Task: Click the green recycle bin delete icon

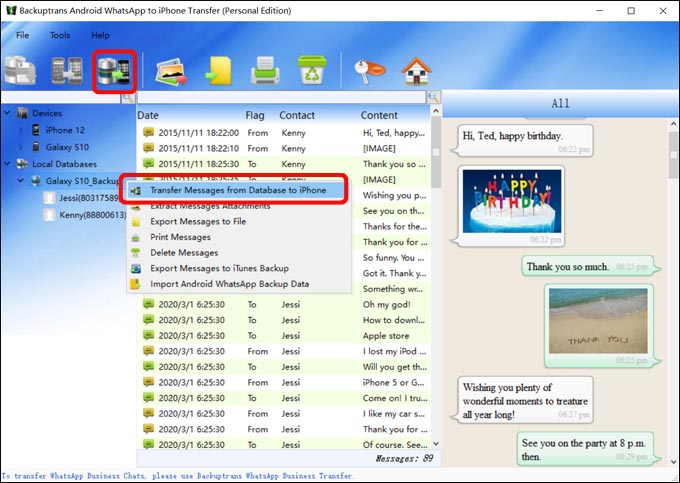Action: [312, 69]
